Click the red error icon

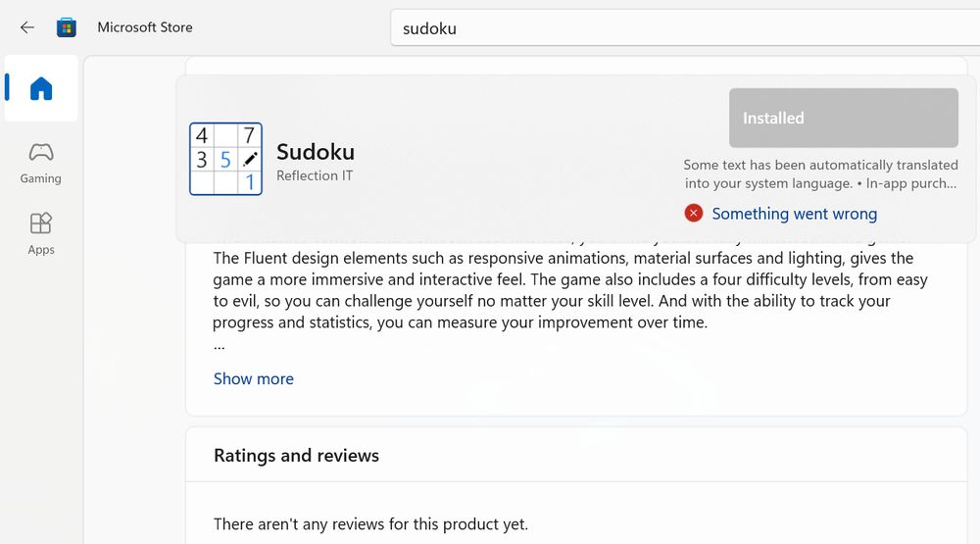tap(694, 214)
